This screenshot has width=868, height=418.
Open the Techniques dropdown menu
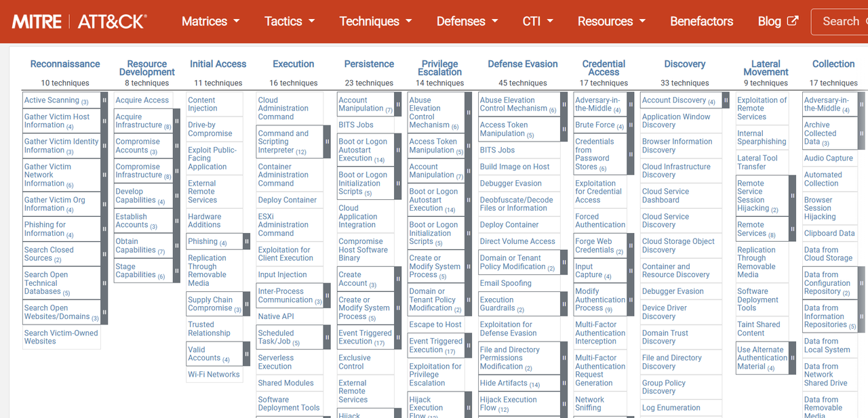click(376, 21)
